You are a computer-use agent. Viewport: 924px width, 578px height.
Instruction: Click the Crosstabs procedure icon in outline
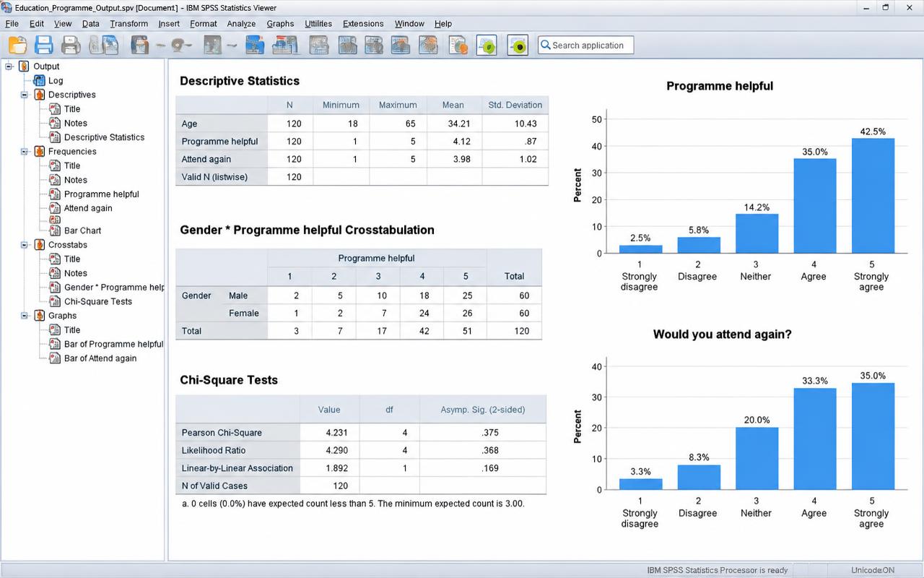pyautogui.click(x=40, y=245)
